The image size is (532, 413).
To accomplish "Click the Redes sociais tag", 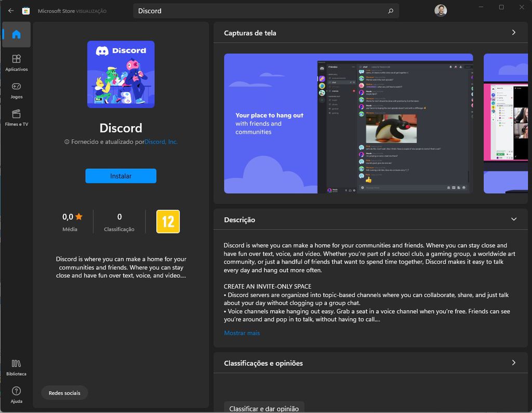I will (64, 393).
